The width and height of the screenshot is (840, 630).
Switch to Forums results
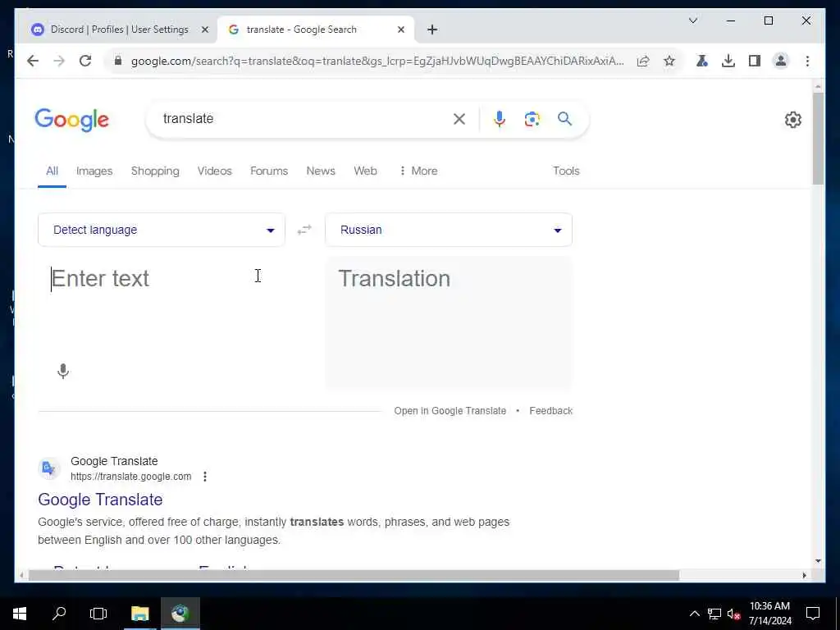pyautogui.click(x=269, y=171)
